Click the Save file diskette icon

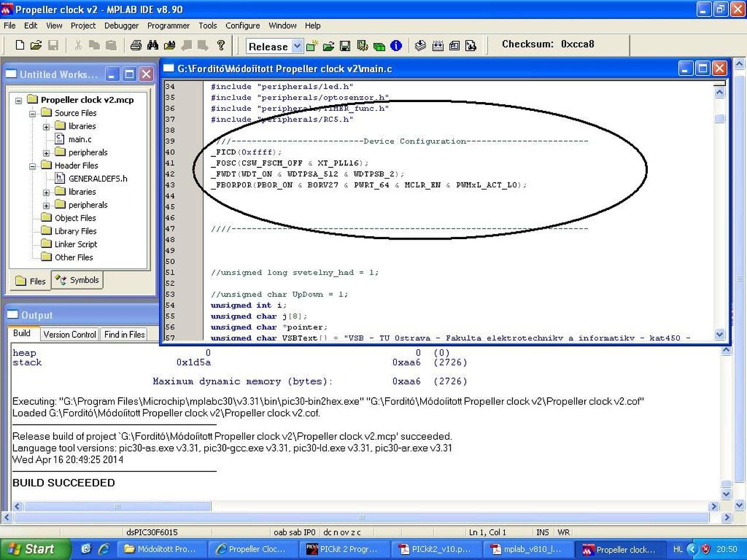[53, 45]
